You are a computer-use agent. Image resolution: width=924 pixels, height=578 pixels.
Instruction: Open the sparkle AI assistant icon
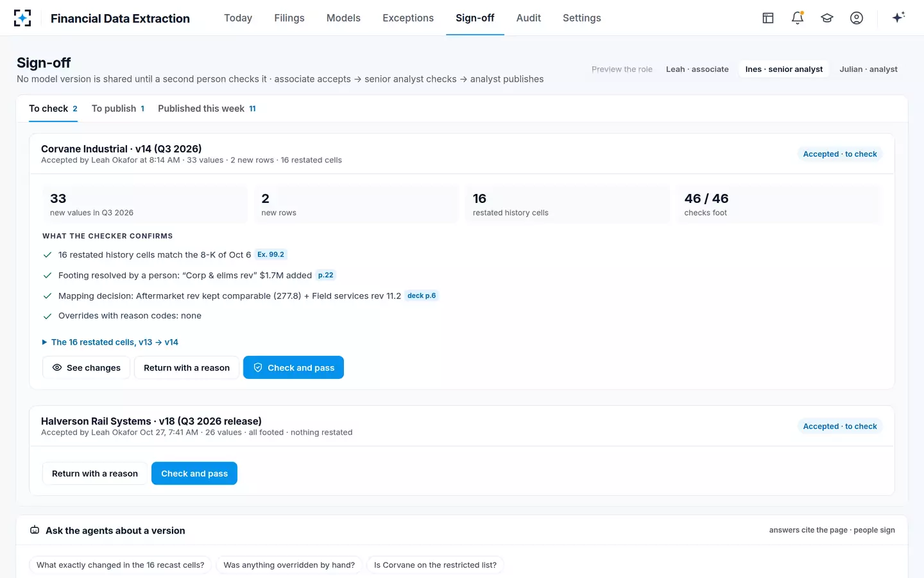898,17
